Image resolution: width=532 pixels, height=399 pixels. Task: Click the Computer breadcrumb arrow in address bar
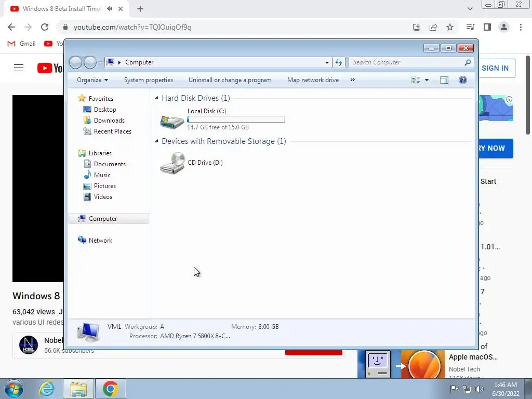point(119,62)
